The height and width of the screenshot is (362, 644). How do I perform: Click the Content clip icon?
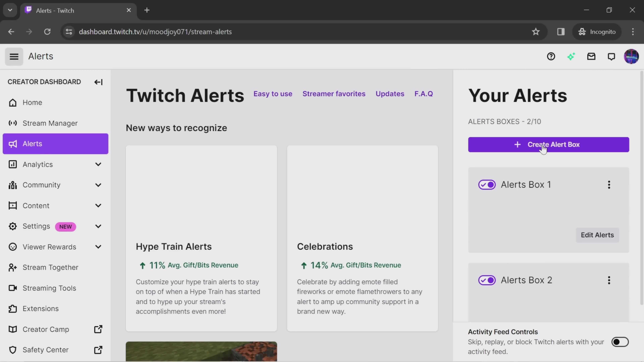pyautogui.click(x=13, y=206)
